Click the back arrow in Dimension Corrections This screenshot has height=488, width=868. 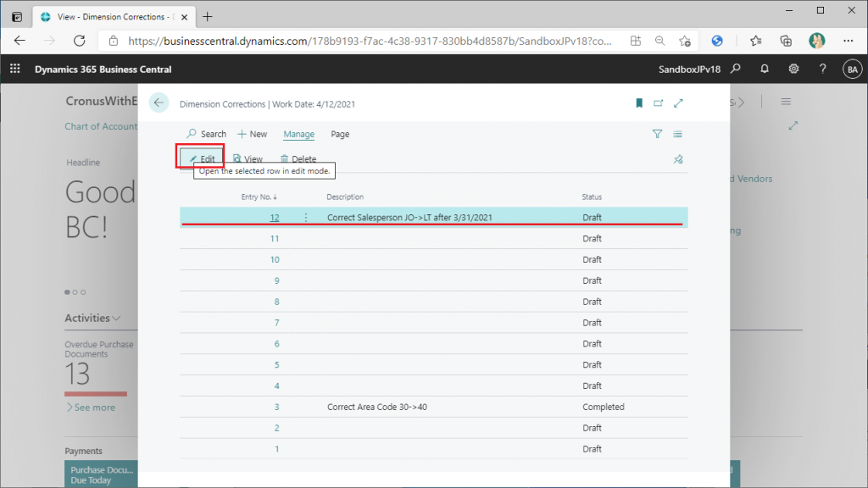159,103
